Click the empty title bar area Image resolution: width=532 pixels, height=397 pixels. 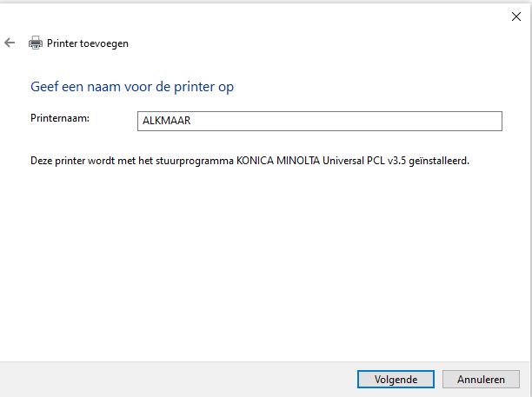261,15
